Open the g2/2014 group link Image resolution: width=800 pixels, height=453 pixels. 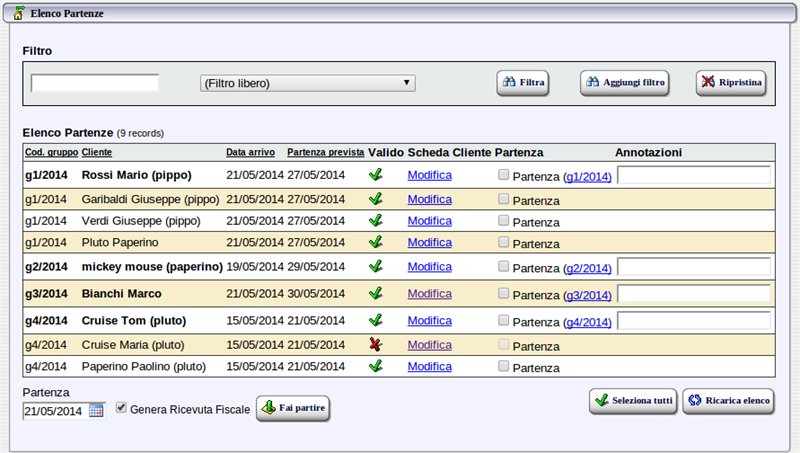(x=587, y=268)
